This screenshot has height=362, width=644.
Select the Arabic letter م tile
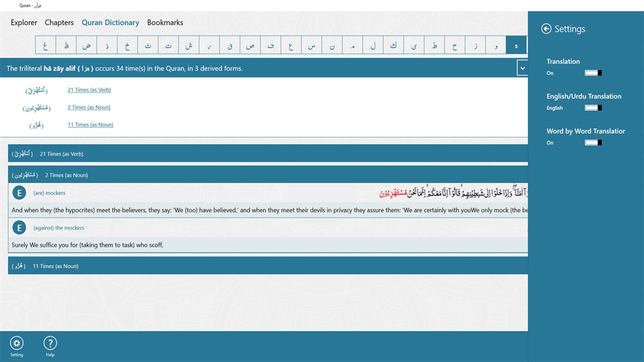point(352,45)
